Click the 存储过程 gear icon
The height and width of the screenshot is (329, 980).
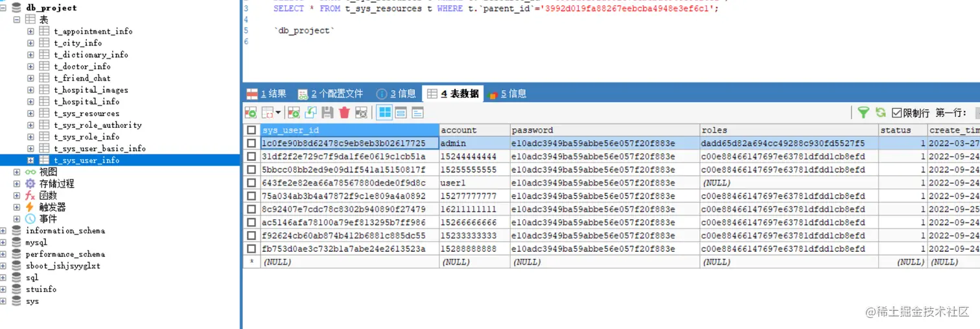coord(30,184)
